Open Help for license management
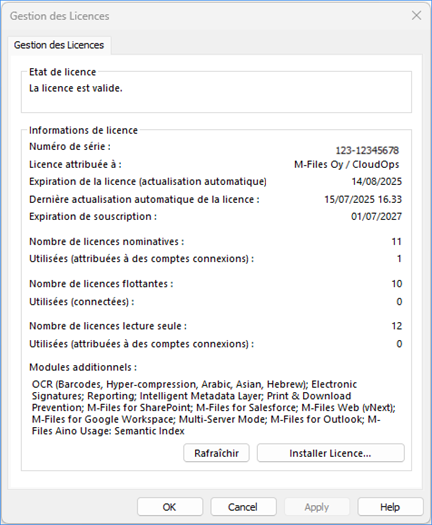432x525 pixels. (x=390, y=507)
